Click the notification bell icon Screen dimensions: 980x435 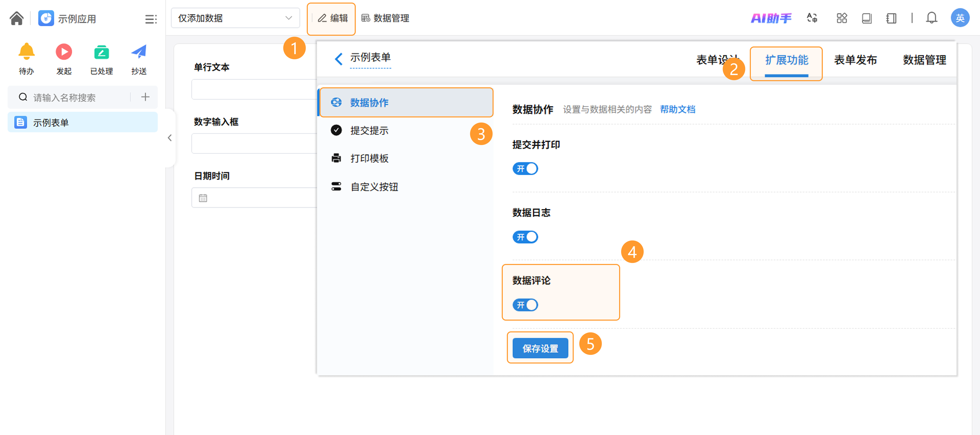(931, 18)
